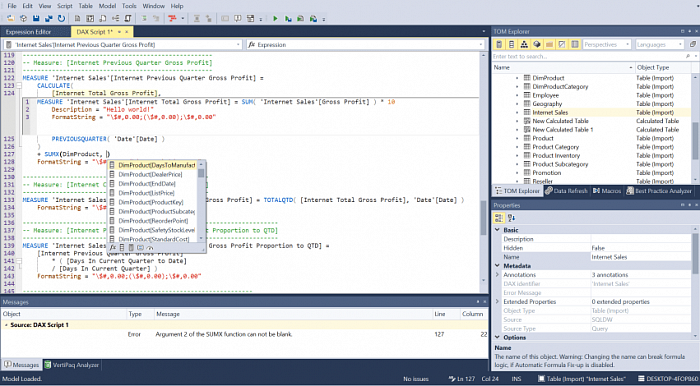Viewport: 700px width, 386px height.
Task: Click the Apply and sync toolbar icon
Action: (x=313, y=19)
